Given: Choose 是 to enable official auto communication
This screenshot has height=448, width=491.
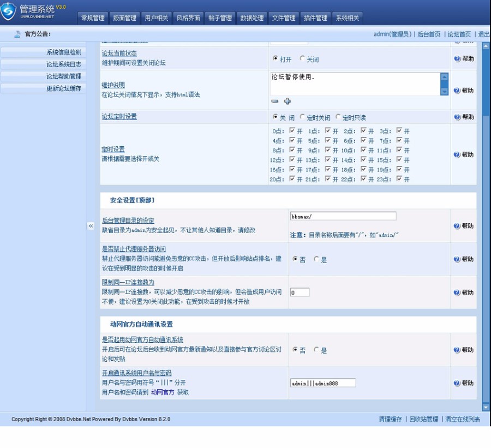Looking at the screenshot, I should pyautogui.click(x=316, y=349).
